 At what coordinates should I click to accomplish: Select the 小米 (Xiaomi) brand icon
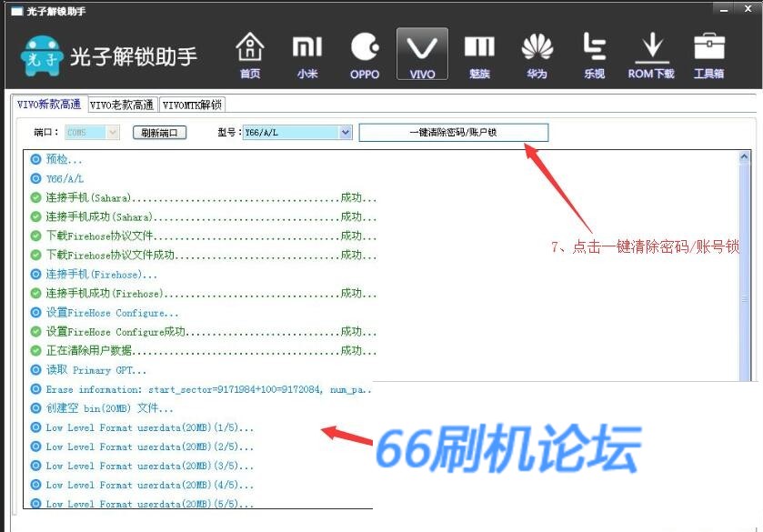(x=307, y=55)
